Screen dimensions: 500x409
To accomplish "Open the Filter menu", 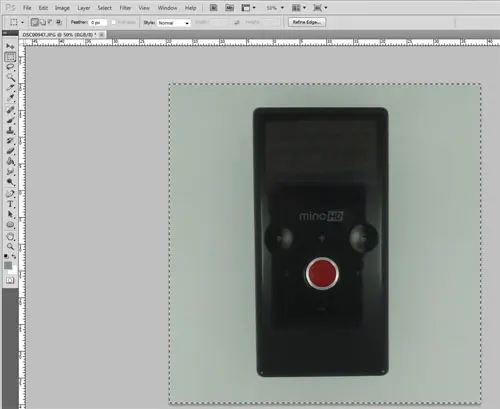I will pyautogui.click(x=125, y=8).
